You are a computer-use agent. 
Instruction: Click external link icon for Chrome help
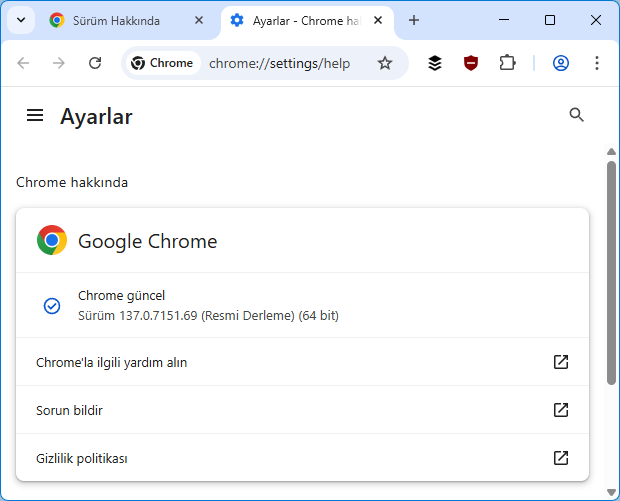tap(561, 362)
